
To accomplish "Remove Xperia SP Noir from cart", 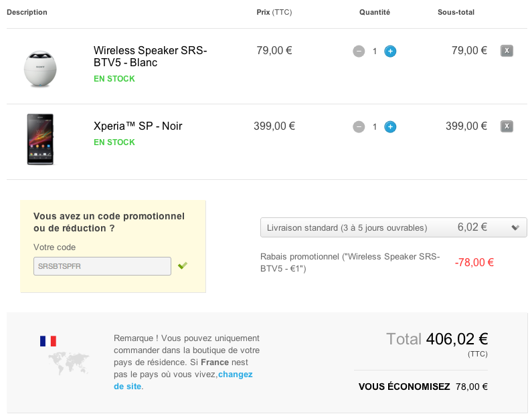I will pyautogui.click(x=507, y=126).
